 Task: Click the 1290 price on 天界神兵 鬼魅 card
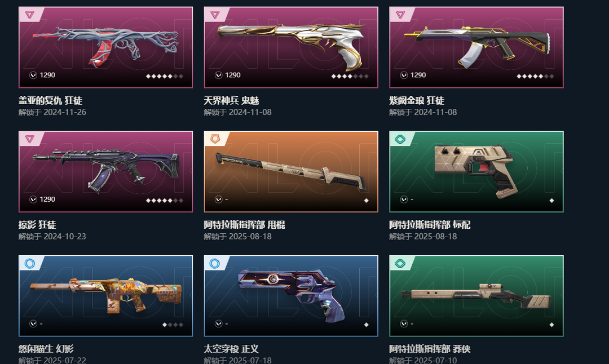(233, 76)
